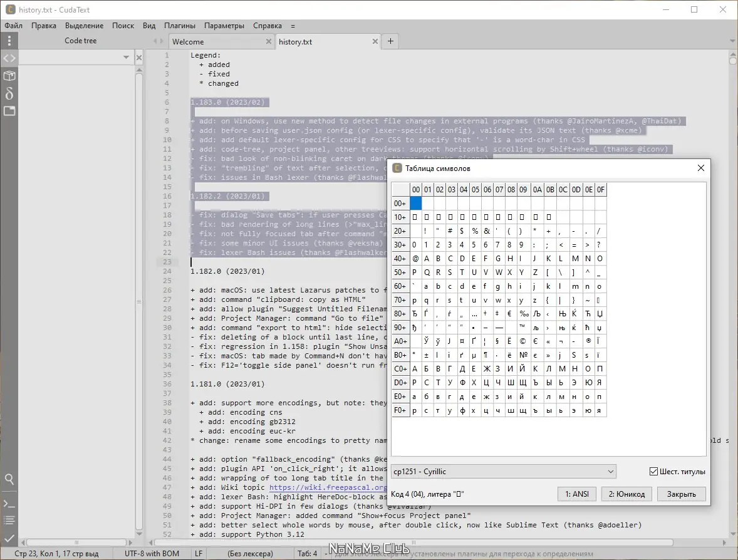Viewport: 738px width, 560px height.
Task: Click the delta snippets sidebar icon
Action: point(9,93)
